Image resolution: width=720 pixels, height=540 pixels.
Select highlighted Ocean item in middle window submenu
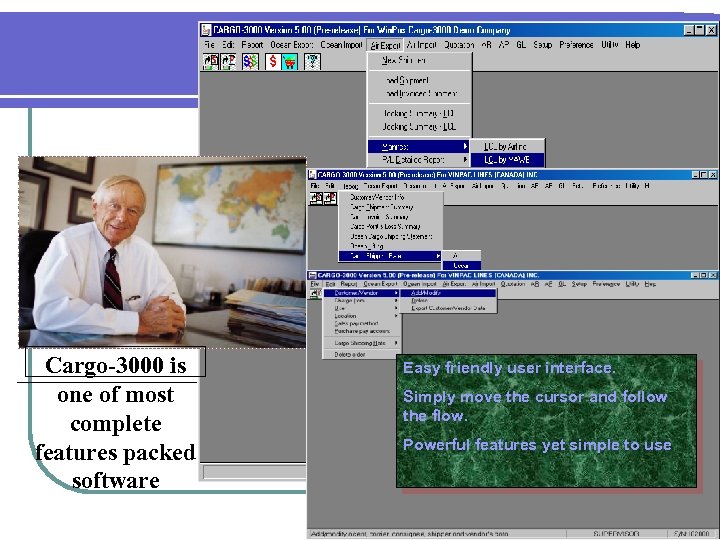(461, 265)
